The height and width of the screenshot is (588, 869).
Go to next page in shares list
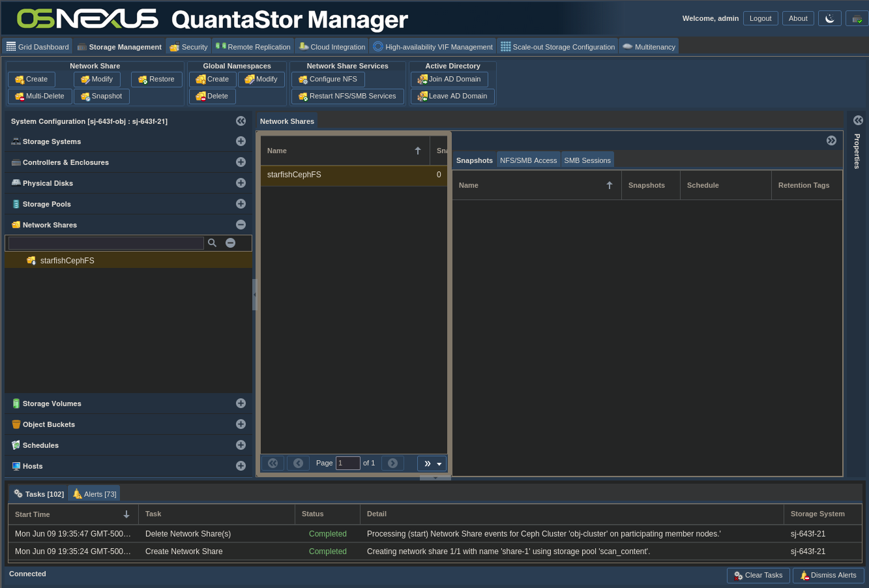point(392,463)
